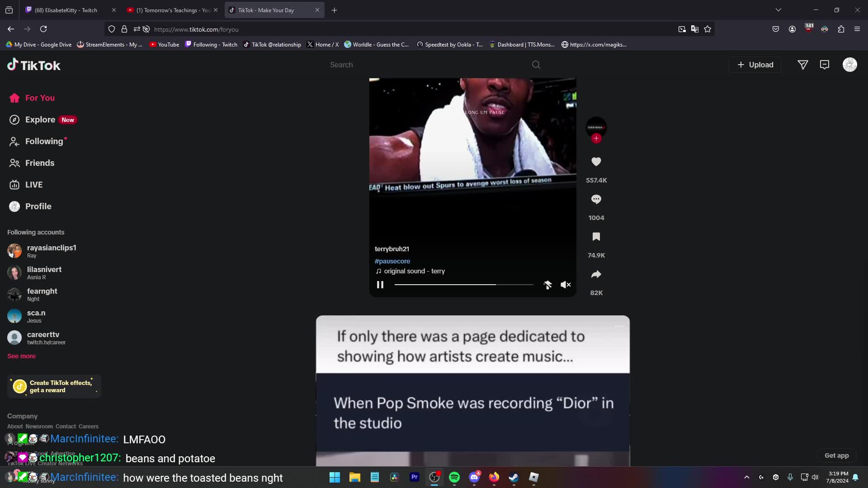Image resolution: width=868 pixels, height=488 pixels.
Task: Like the terrybruh21 video with heart icon
Action: pos(596,162)
